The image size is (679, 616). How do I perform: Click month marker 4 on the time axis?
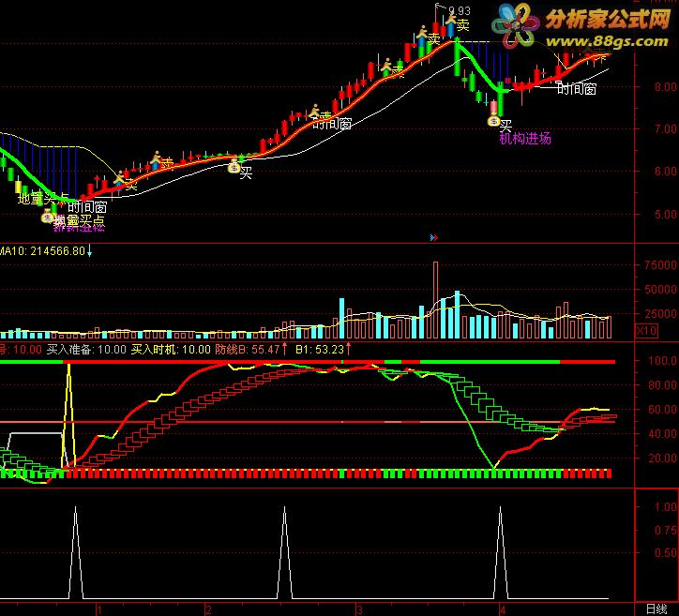click(x=503, y=610)
